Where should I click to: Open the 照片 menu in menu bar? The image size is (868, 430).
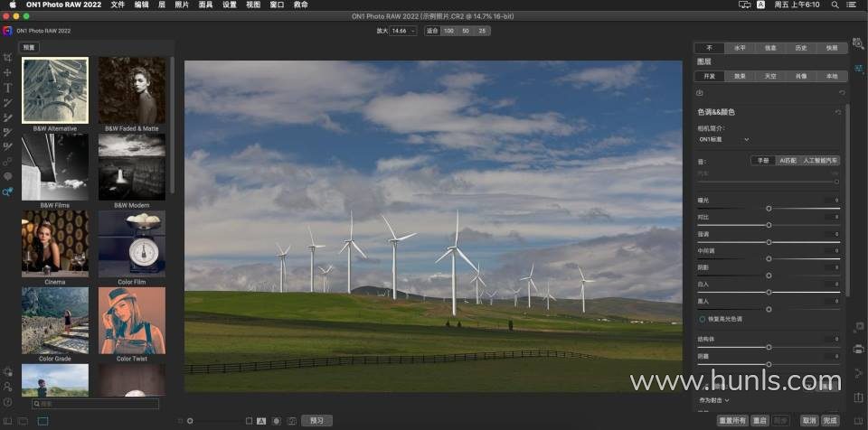click(182, 5)
